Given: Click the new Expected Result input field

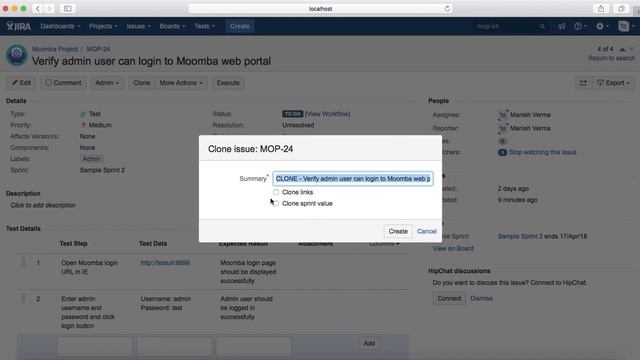Looking at the screenshot, I should click(x=254, y=347).
